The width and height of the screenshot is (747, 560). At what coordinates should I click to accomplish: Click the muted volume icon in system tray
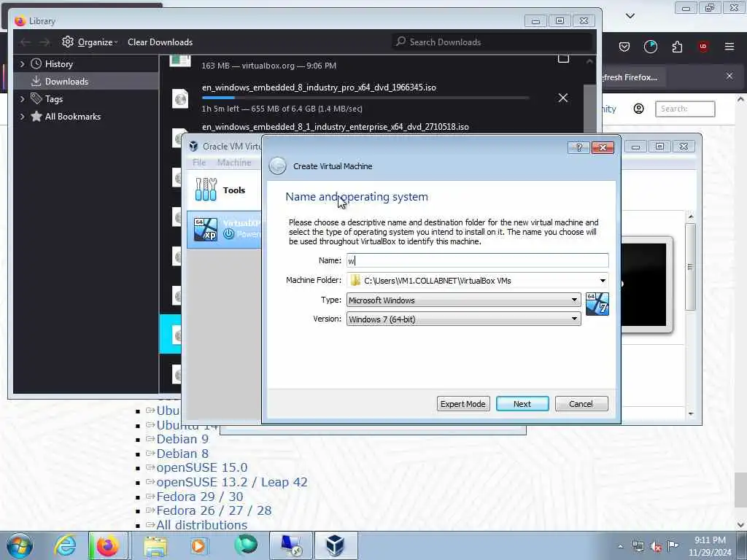click(656, 546)
